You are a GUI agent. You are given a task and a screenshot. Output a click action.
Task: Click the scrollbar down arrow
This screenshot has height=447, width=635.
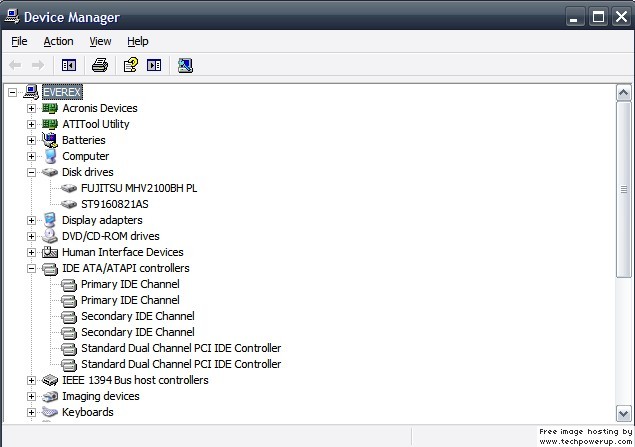pos(623,414)
